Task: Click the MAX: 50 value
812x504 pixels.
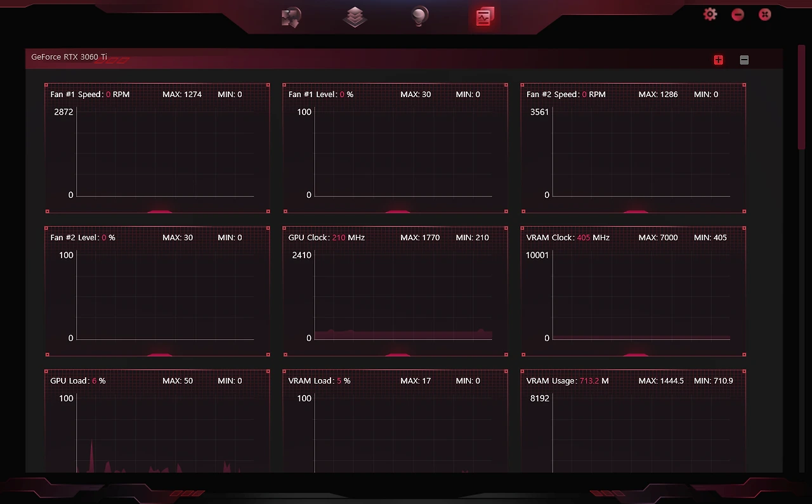Action: pyautogui.click(x=178, y=381)
